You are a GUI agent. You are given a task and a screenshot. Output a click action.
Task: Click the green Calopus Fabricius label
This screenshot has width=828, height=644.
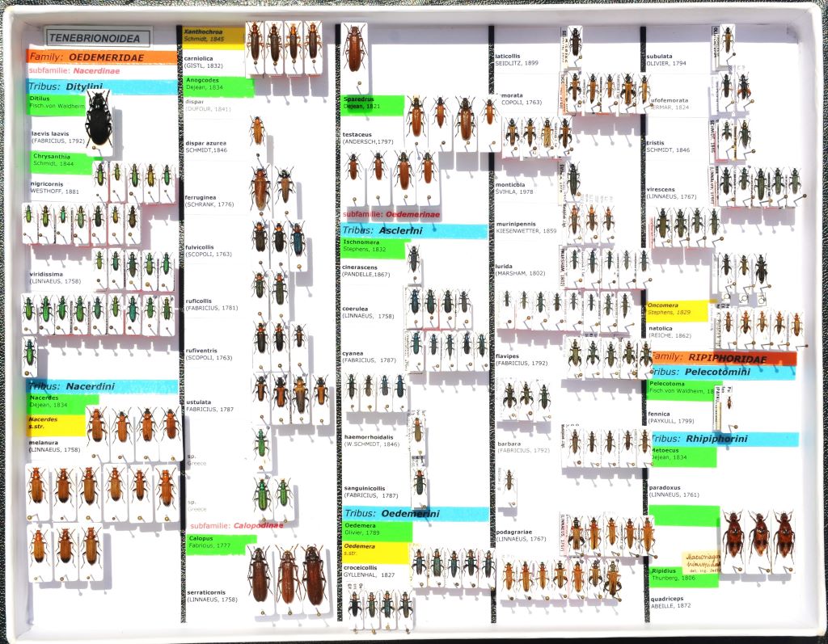(221, 542)
